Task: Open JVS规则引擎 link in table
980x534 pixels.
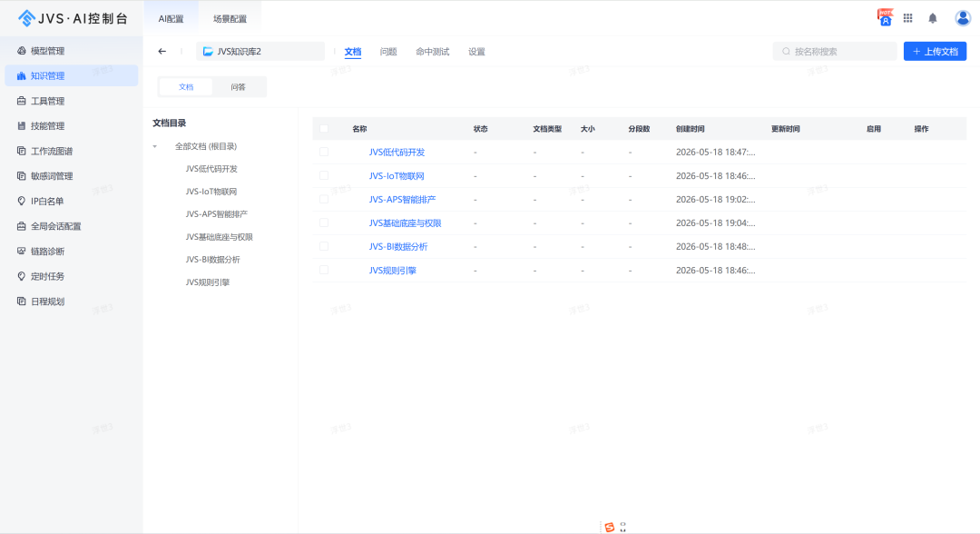Action: tap(392, 270)
